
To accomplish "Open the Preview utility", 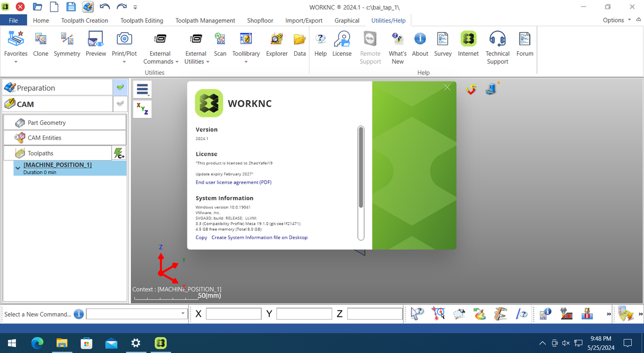I will point(96,44).
